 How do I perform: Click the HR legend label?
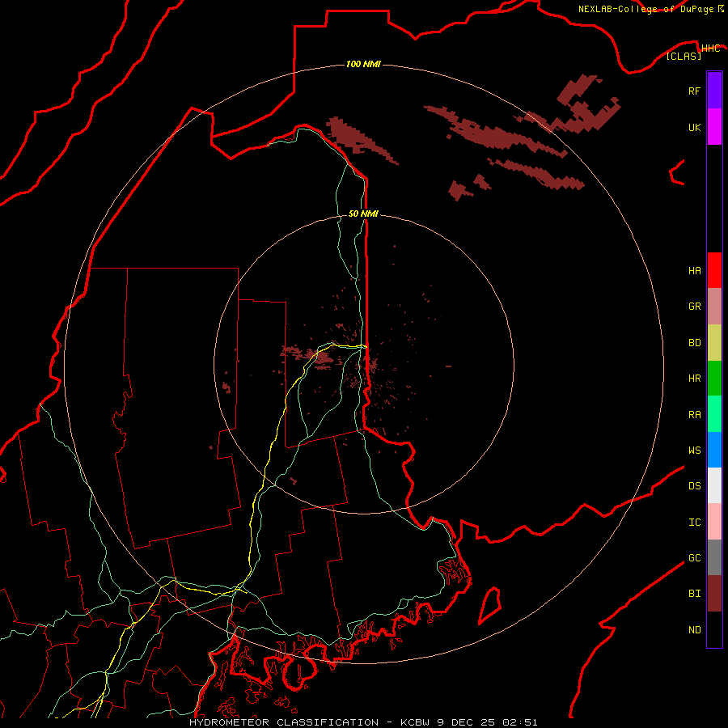694,379
